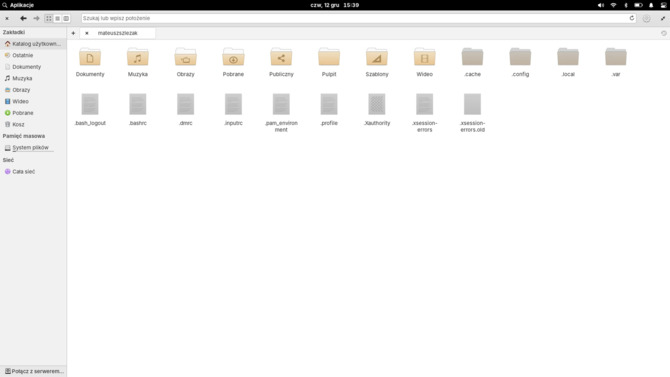
Task: Open the date and time indicator
Action: [335, 5]
